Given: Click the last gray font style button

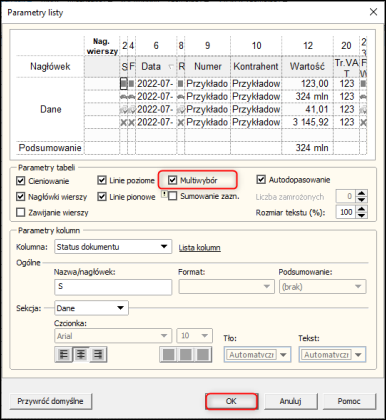Looking at the screenshot, I should [203, 354].
